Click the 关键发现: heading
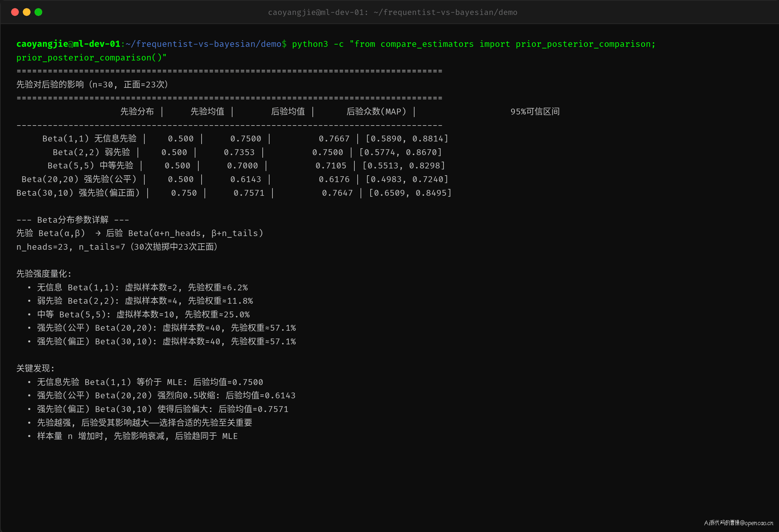This screenshot has height=532, width=779. [35, 368]
